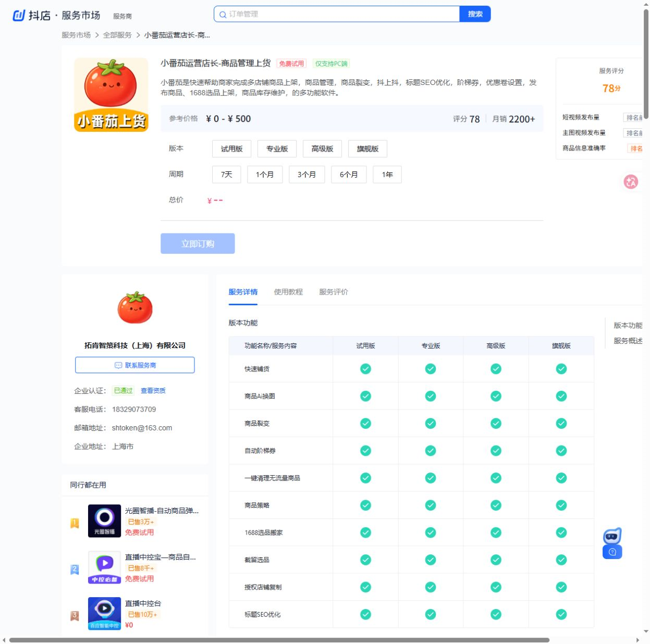
Task: Choose the 6个月 period option
Action: tap(349, 175)
